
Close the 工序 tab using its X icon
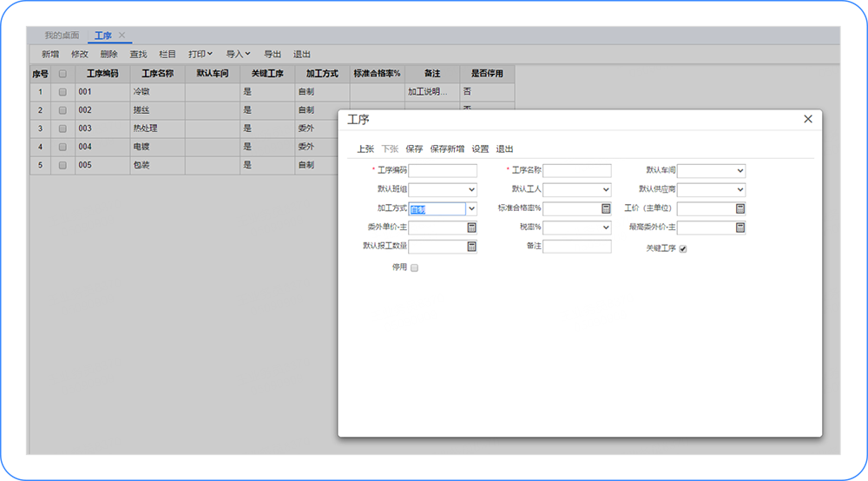point(122,36)
